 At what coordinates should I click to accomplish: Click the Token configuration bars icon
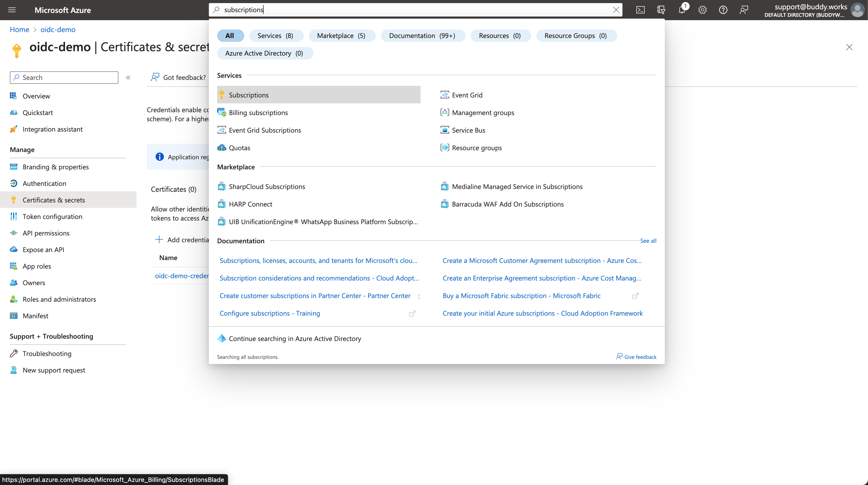(13, 216)
